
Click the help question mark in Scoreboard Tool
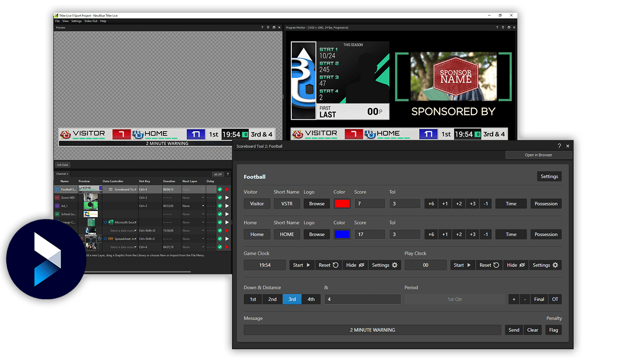coord(559,146)
